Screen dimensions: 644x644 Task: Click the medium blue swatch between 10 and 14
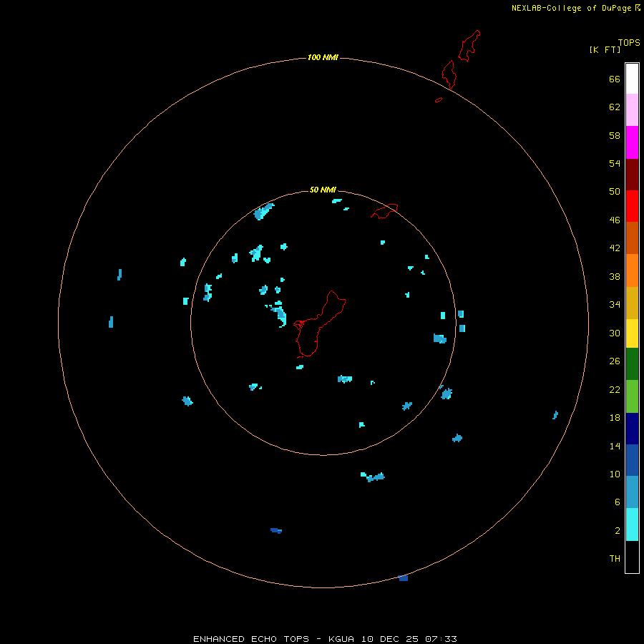point(632,460)
